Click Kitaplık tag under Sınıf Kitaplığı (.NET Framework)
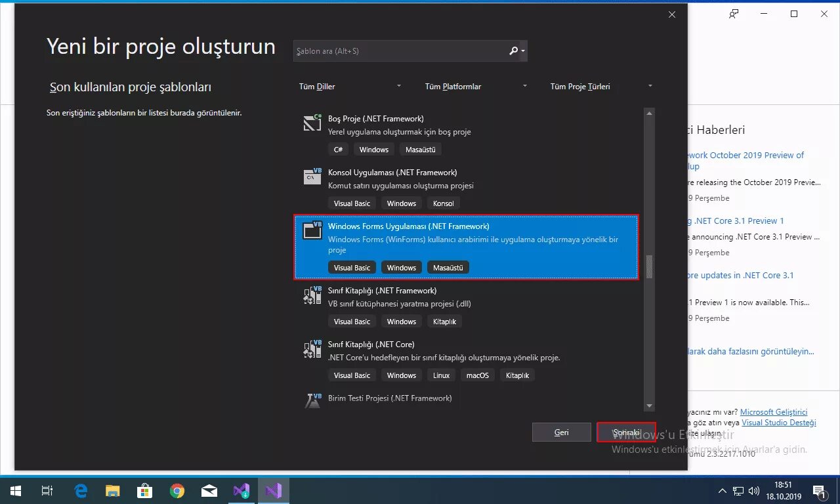Viewport: 840px width, 504px height. point(445,322)
